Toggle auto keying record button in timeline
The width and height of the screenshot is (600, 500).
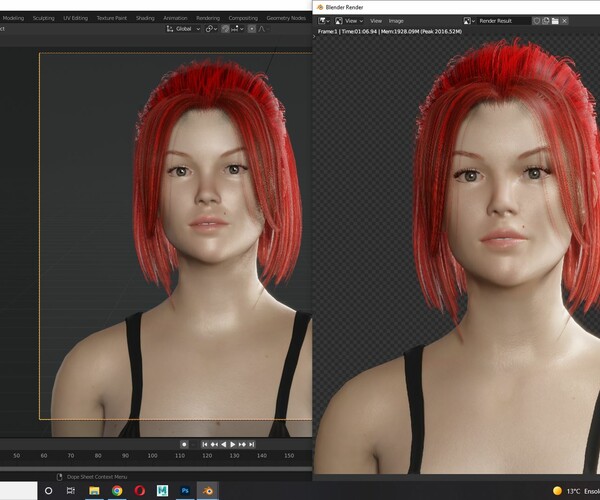(184, 444)
